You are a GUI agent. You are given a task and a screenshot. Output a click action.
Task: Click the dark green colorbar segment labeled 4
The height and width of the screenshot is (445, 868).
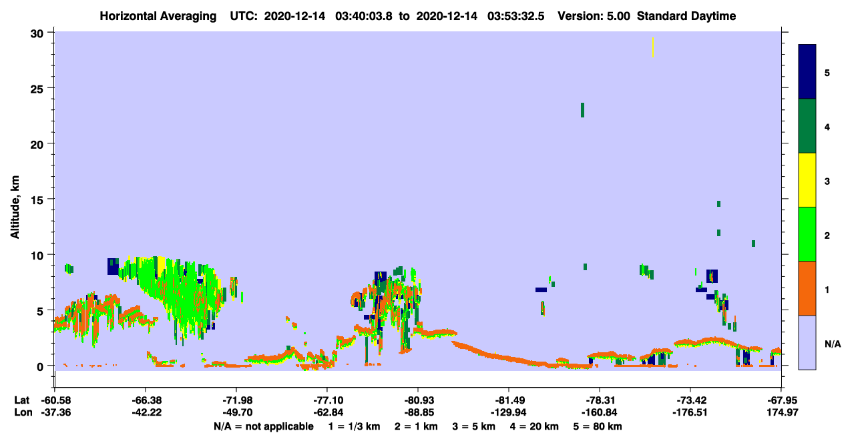[807, 126]
